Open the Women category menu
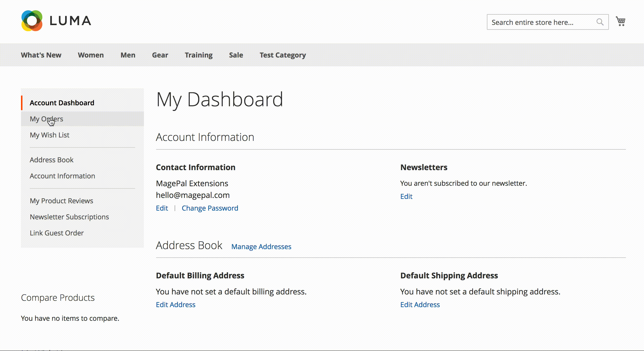Viewport: 644px width, 351px height. (91, 55)
